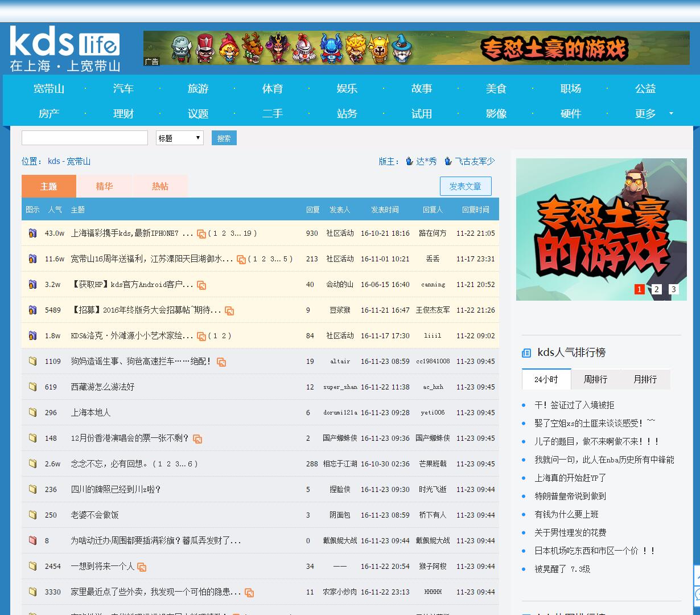Click the 搜索 button
Image resolution: width=700 pixels, height=615 pixels.
click(x=224, y=138)
